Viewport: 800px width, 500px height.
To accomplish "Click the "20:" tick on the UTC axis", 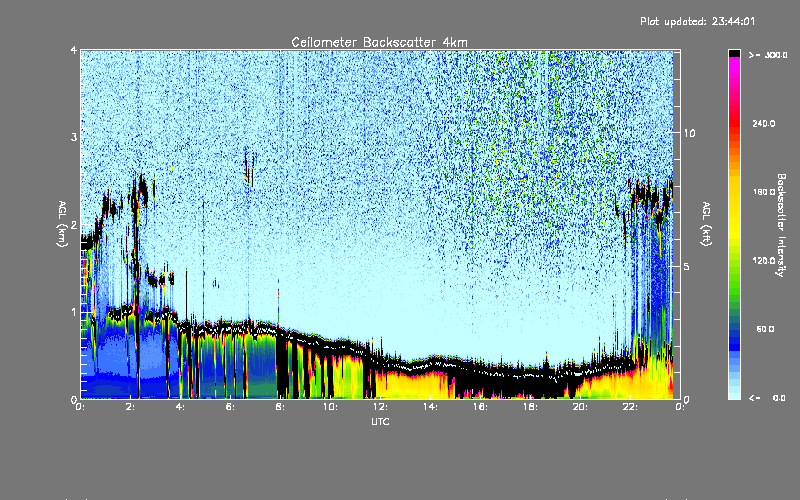I will (x=580, y=407).
